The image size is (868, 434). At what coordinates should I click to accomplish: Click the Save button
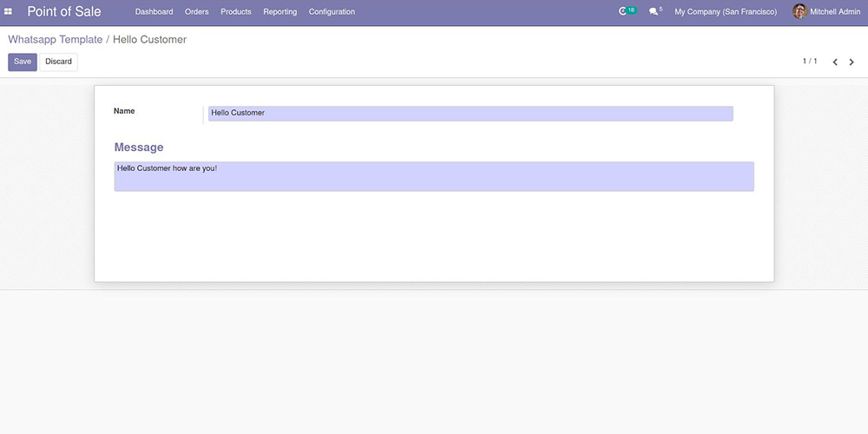23,62
